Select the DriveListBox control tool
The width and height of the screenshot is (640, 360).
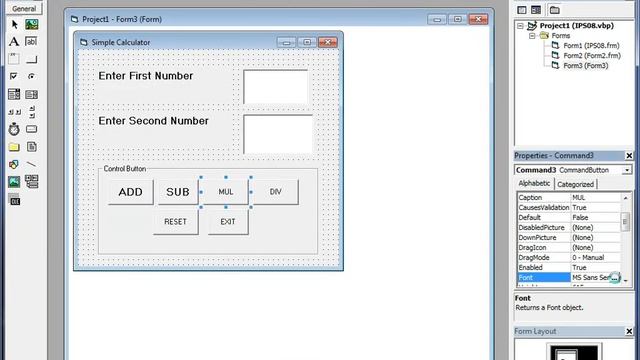[x=31, y=129]
